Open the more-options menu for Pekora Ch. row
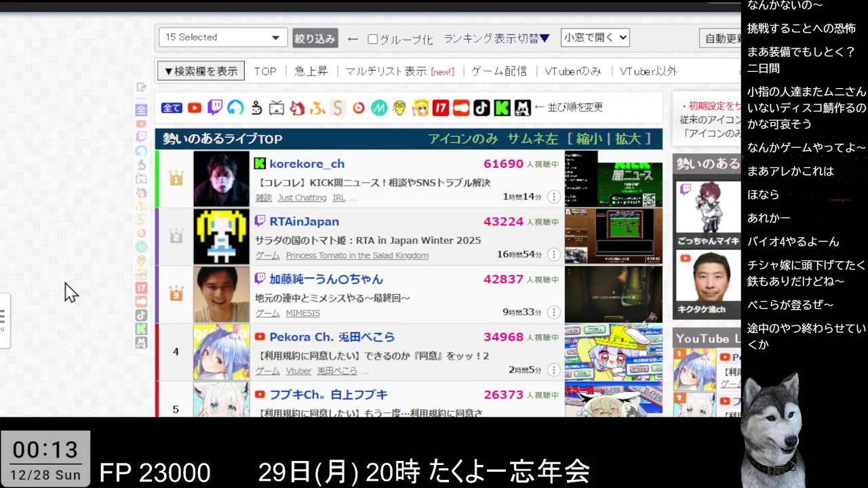This screenshot has height=488, width=868. pos(554,369)
